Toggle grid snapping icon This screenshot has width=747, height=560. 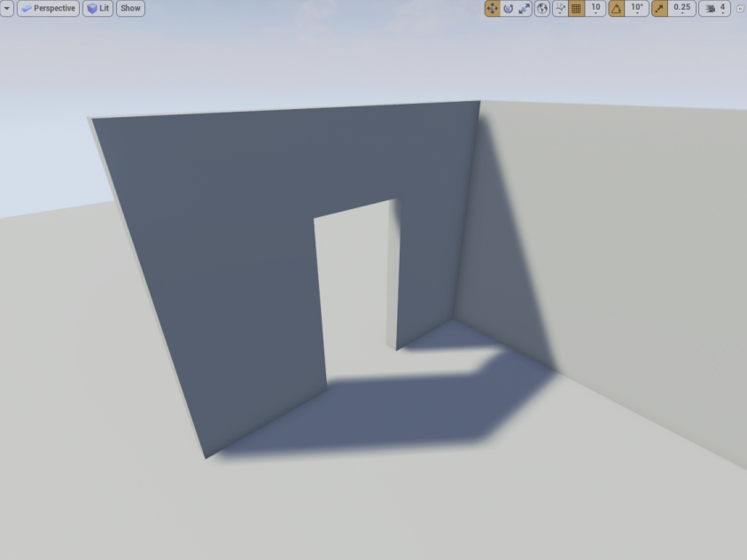click(x=577, y=8)
